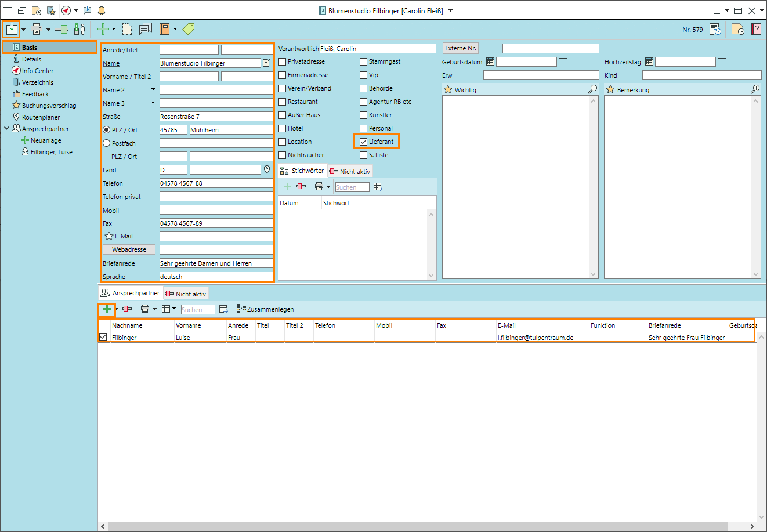This screenshot has width=767, height=532.
Task: Uncheck the Lieferant checkbox
Action: point(364,142)
